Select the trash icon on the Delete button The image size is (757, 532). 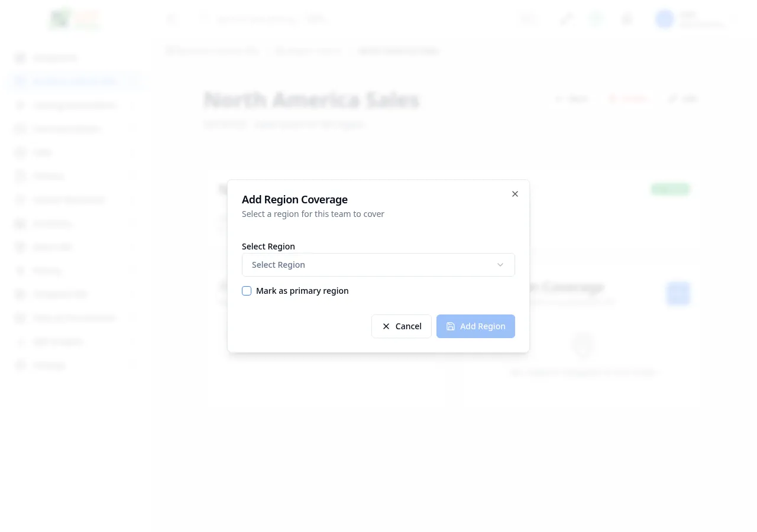[x=613, y=99]
